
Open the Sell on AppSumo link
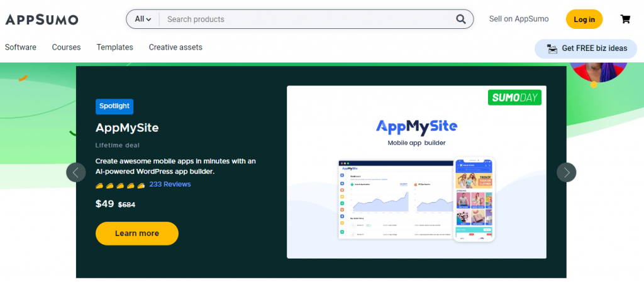[519, 19]
